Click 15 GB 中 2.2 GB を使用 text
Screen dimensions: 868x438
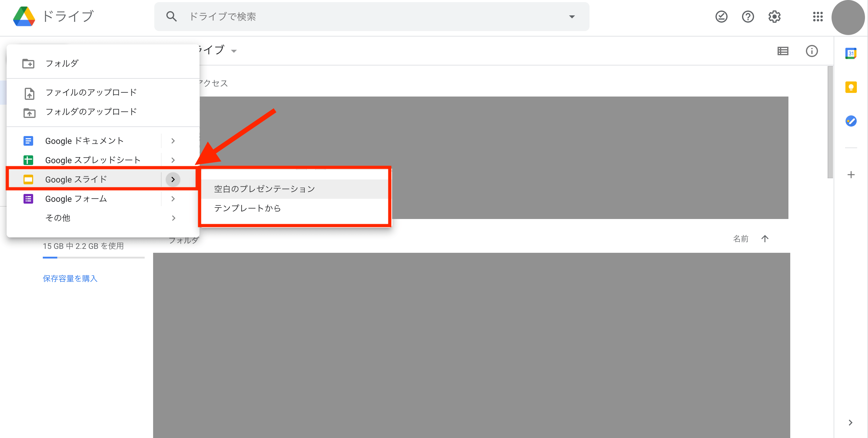[83, 246]
